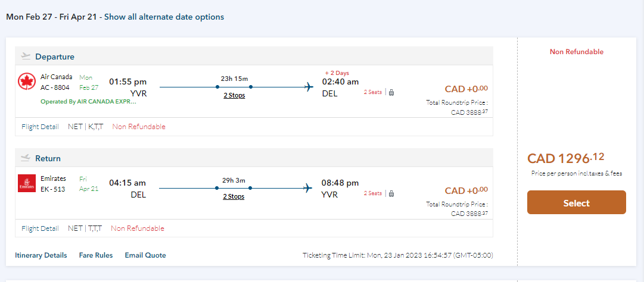Open Flight Detail for return flight
This screenshot has height=282, width=644.
tap(40, 228)
